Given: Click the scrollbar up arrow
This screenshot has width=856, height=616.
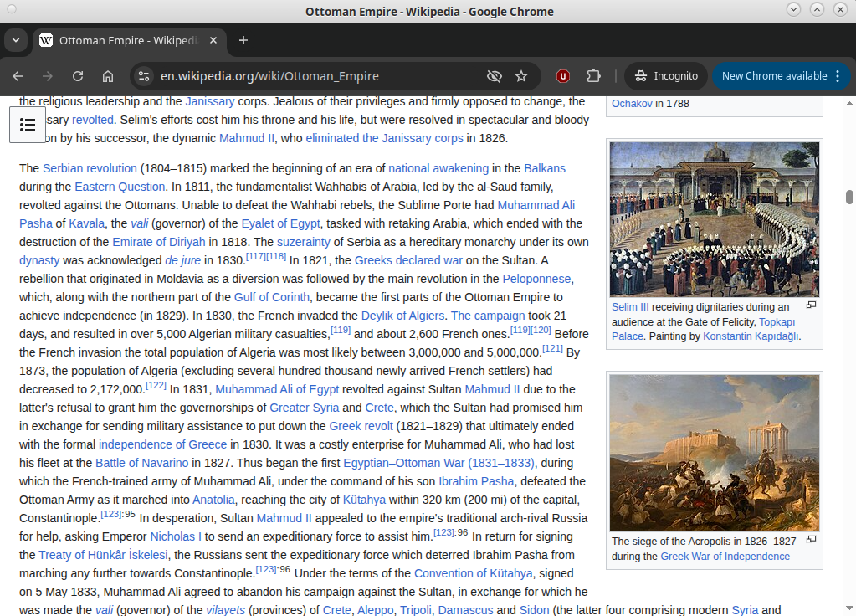Looking at the screenshot, I should (x=849, y=103).
